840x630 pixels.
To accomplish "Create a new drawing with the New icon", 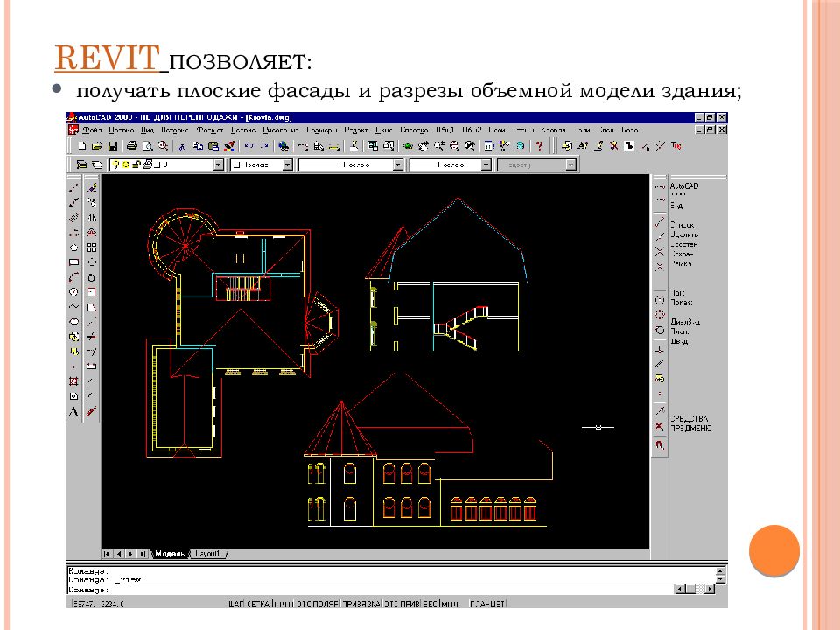I will coord(82,146).
